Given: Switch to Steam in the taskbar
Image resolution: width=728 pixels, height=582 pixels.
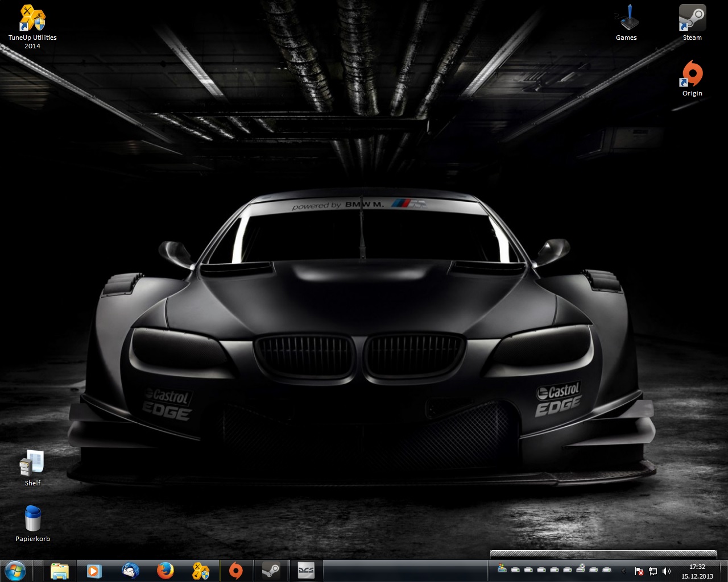Looking at the screenshot, I should tap(271, 571).
